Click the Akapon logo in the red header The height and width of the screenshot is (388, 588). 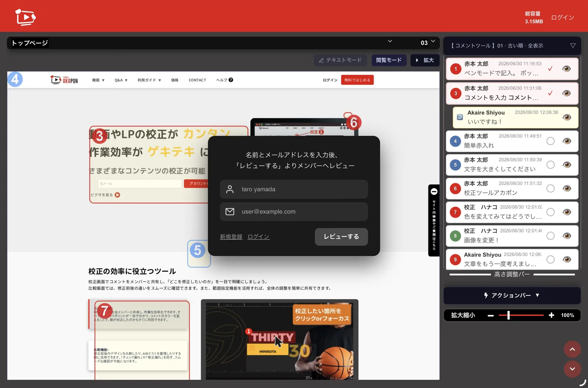[25, 17]
